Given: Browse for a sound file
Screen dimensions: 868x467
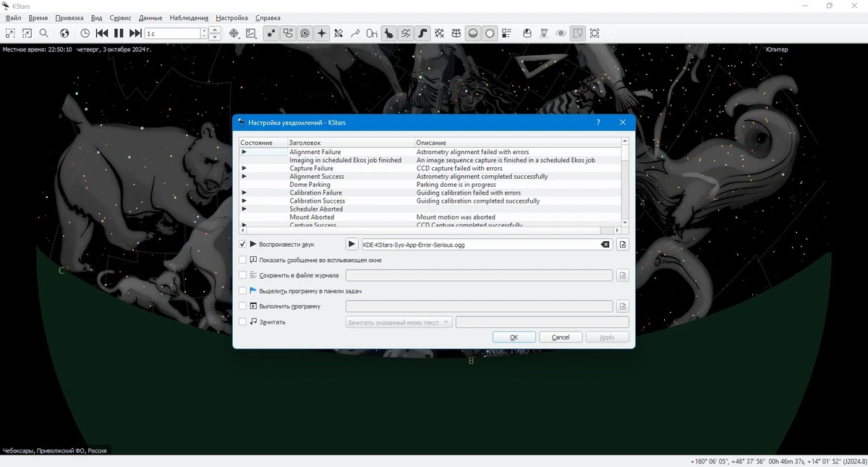Looking at the screenshot, I should pyautogui.click(x=623, y=245).
